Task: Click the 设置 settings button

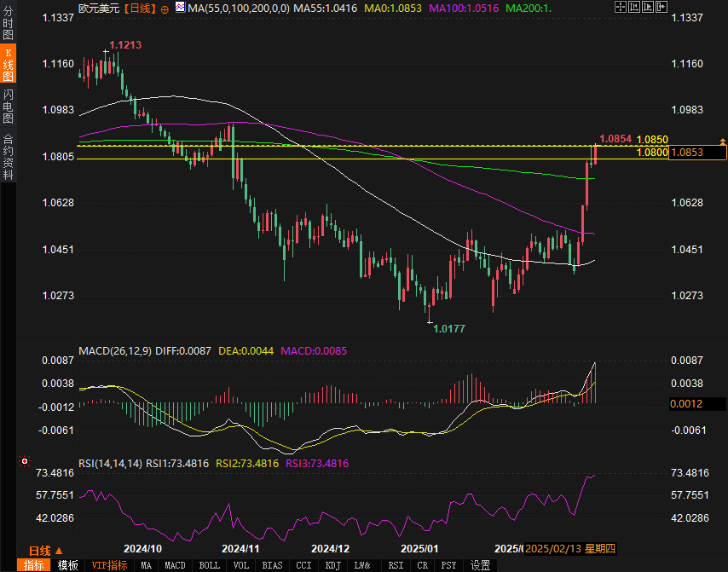Action: click(x=481, y=565)
